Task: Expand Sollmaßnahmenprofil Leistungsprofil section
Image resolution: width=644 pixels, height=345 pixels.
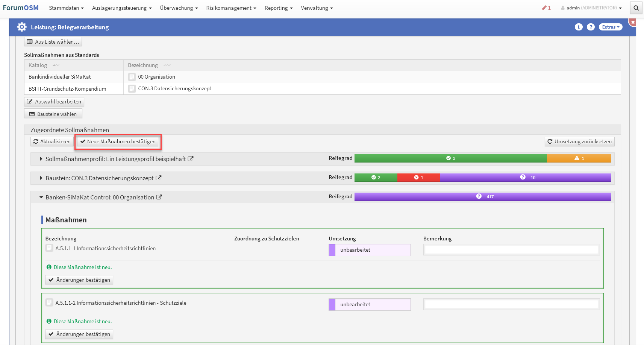Action: click(x=41, y=159)
